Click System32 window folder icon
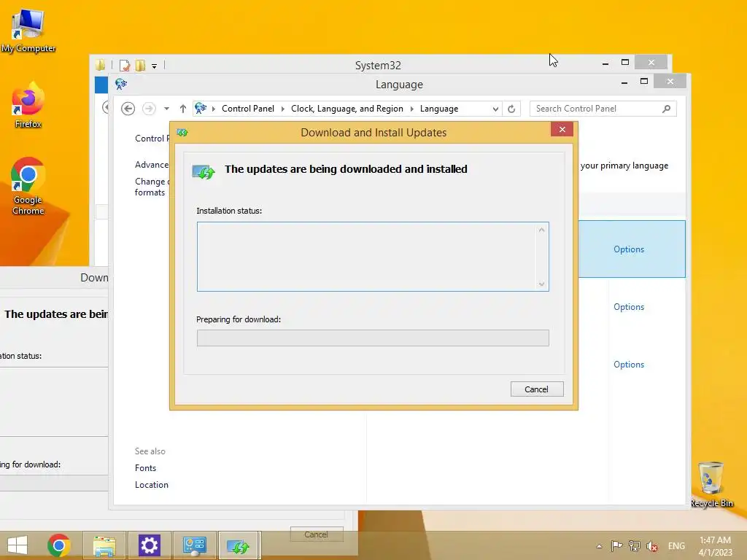 point(100,65)
